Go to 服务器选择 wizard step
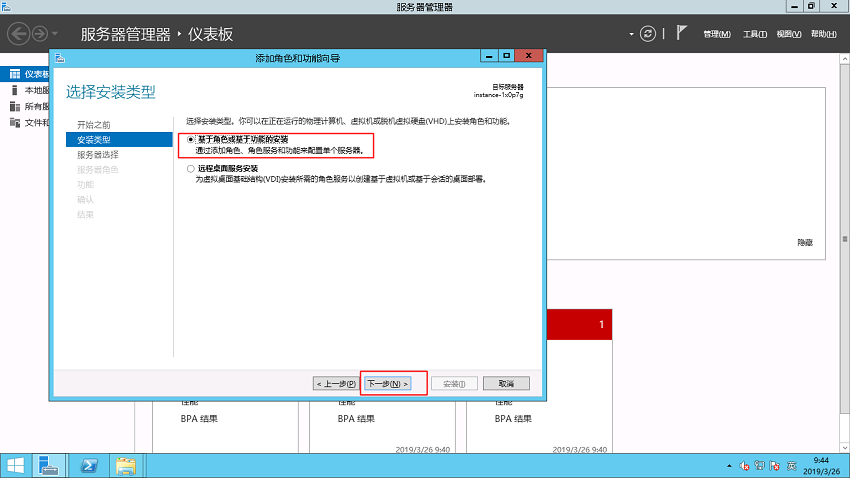Image resolution: width=850 pixels, height=478 pixels. point(98,155)
